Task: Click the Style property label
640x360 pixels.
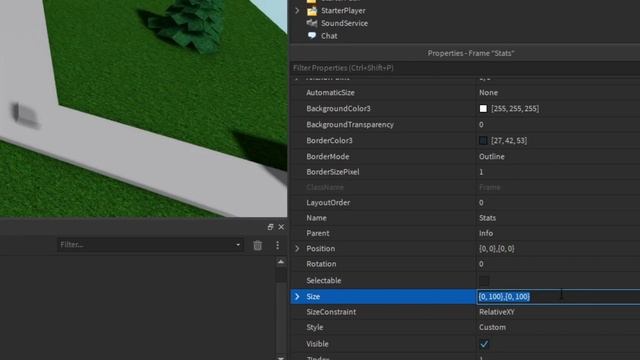Action: [x=315, y=327]
